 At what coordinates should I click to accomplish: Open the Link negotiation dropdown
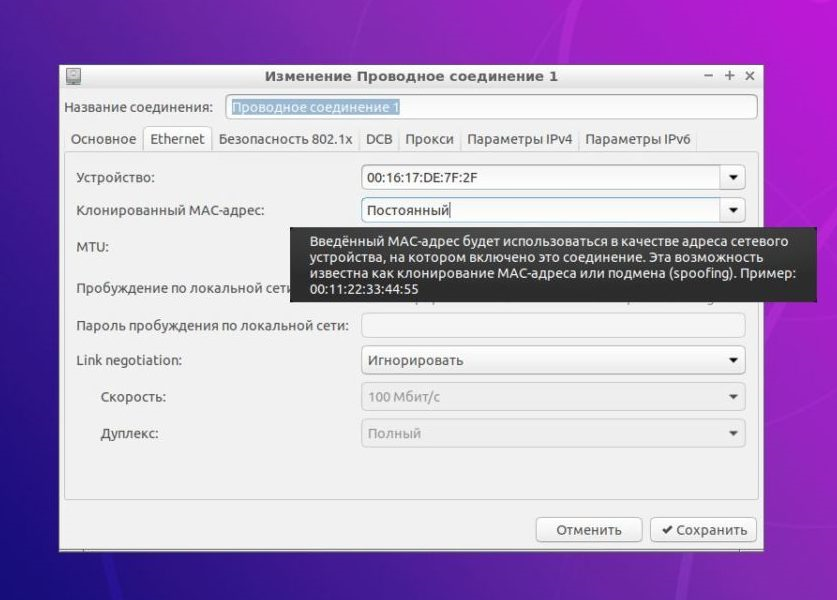(x=553, y=360)
